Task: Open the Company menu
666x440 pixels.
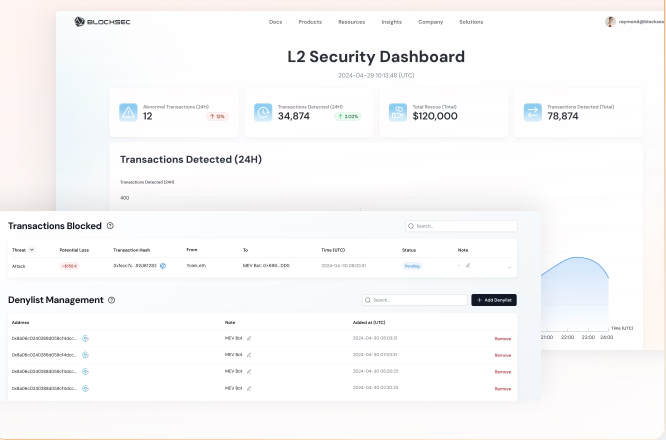Action: pos(430,22)
